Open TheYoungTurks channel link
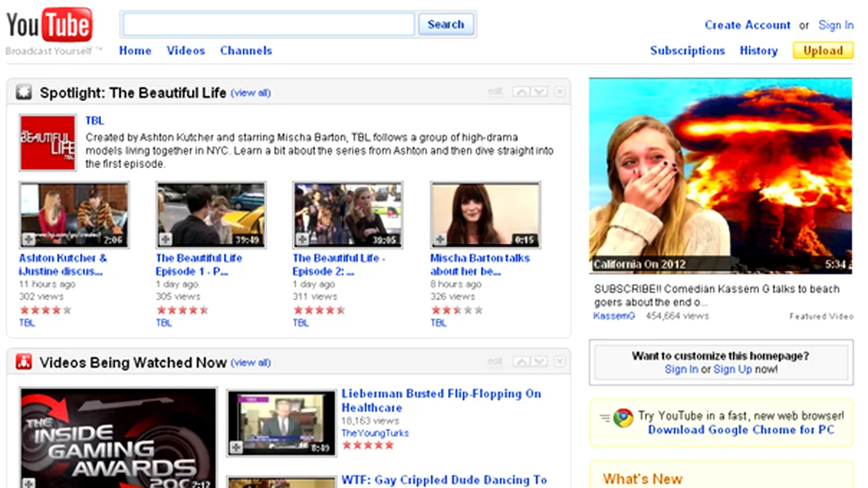 [375, 433]
